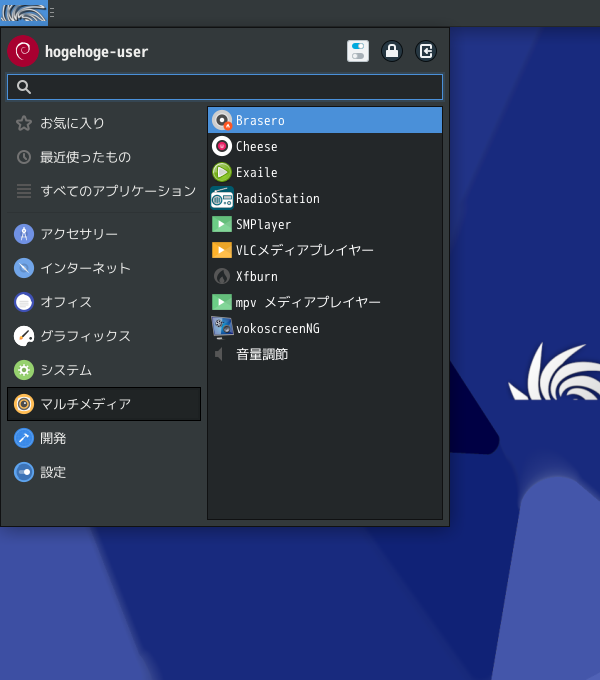Click the VLCメディアプレイヤー text

pyautogui.click(x=305, y=250)
